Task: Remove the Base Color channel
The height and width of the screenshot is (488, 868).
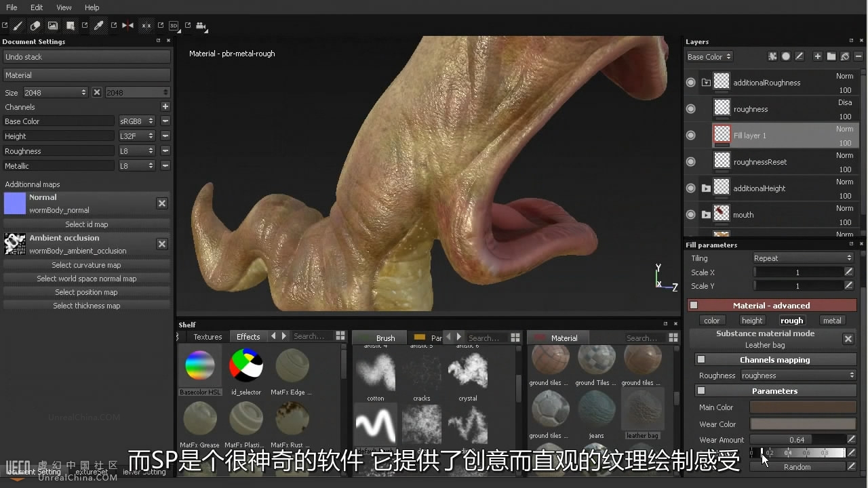Action: 165,121
